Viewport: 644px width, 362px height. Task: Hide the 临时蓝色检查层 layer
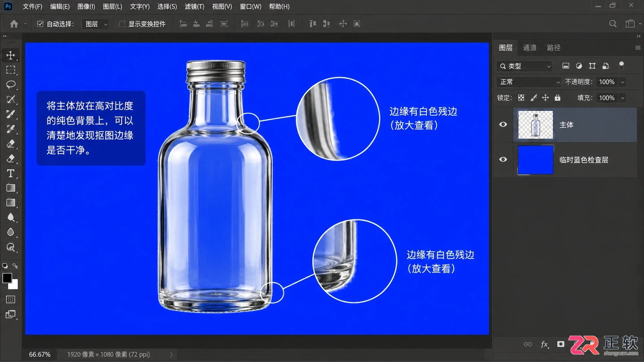click(x=503, y=160)
